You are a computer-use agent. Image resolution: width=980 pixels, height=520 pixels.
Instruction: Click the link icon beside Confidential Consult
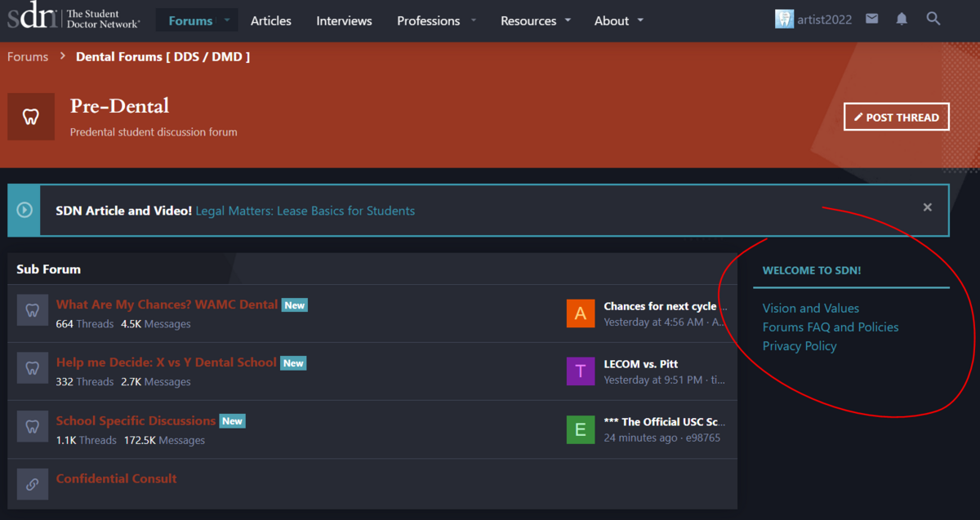[33, 484]
